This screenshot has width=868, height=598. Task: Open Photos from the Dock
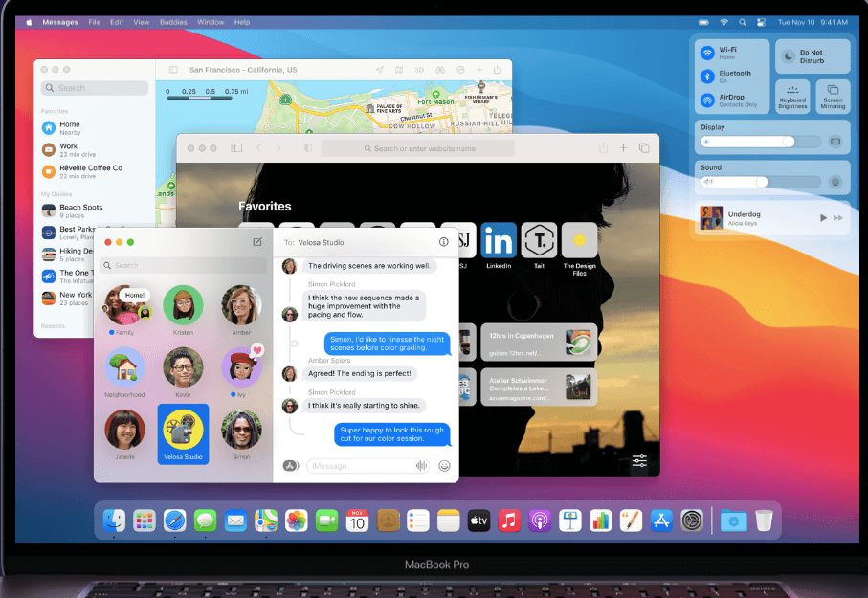(x=297, y=520)
